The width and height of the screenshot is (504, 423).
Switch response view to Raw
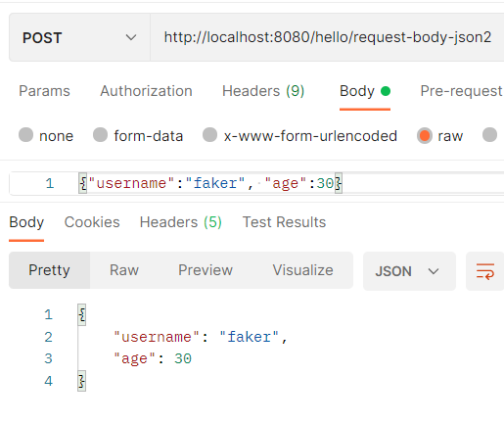(124, 270)
